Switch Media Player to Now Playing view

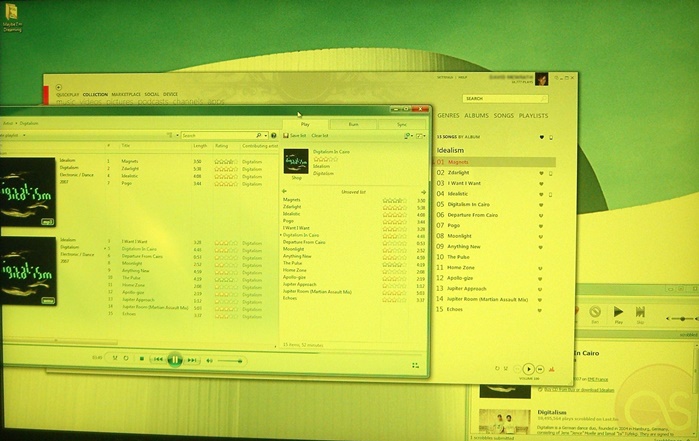point(415,366)
